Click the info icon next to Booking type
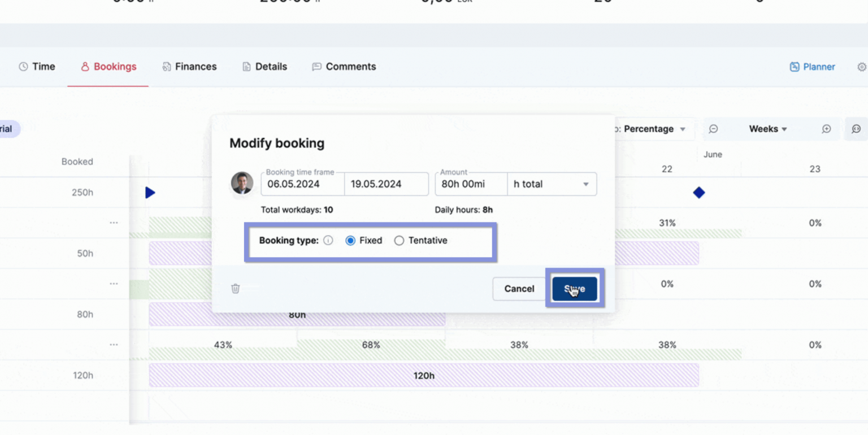868x435 pixels. point(328,240)
